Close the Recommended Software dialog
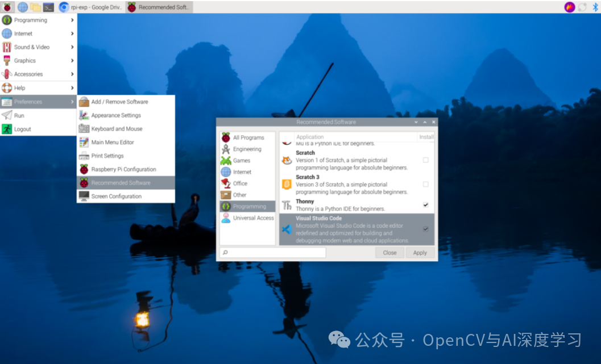This screenshot has width=601, height=364. point(389,252)
